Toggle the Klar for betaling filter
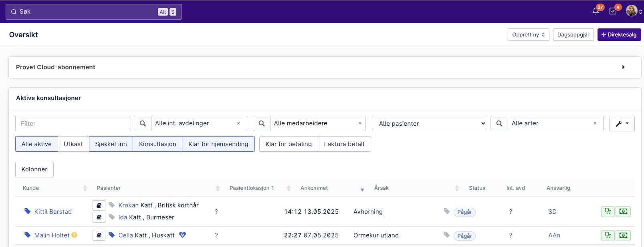 [289, 144]
